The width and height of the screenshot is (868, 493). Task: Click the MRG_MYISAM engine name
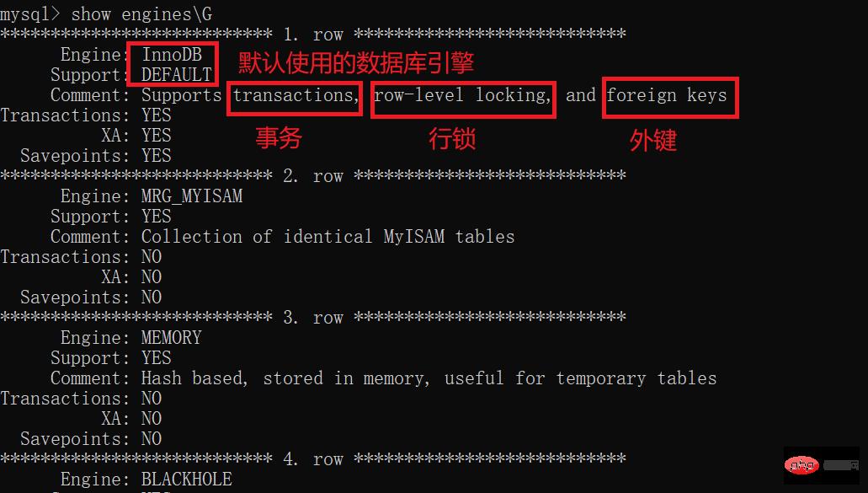(192, 196)
